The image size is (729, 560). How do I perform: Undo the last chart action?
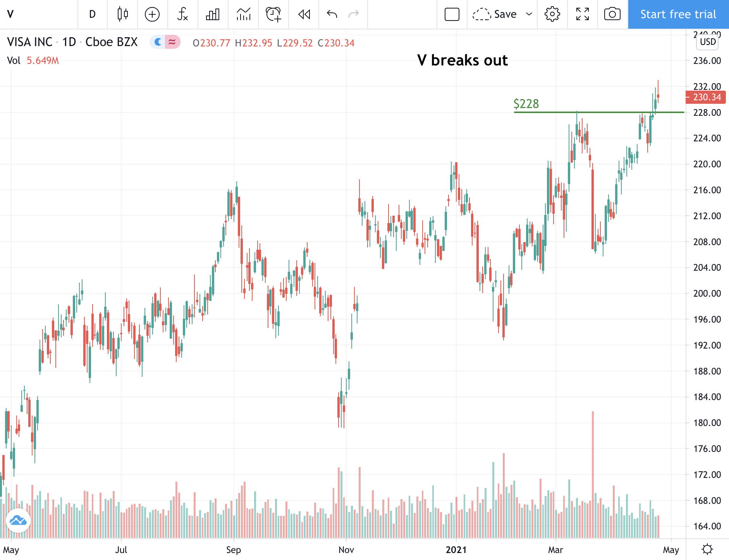click(x=332, y=14)
